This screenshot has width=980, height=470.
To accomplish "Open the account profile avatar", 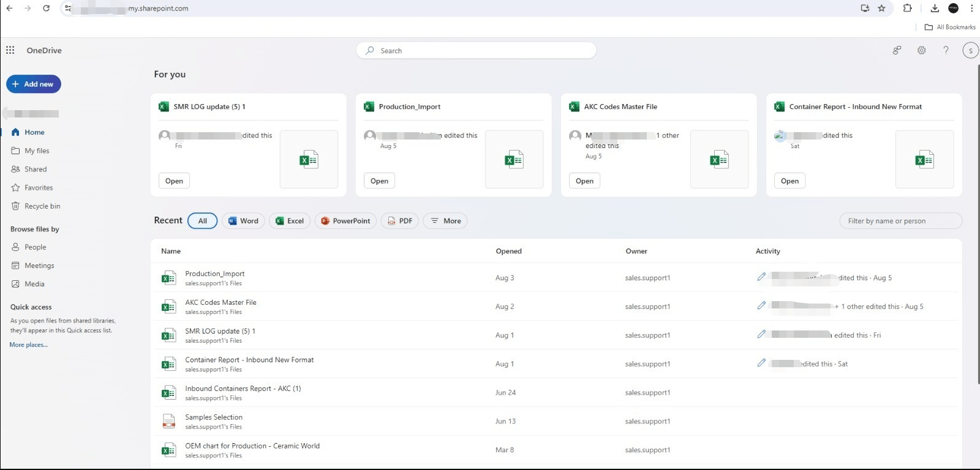I will pyautogui.click(x=970, y=50).
